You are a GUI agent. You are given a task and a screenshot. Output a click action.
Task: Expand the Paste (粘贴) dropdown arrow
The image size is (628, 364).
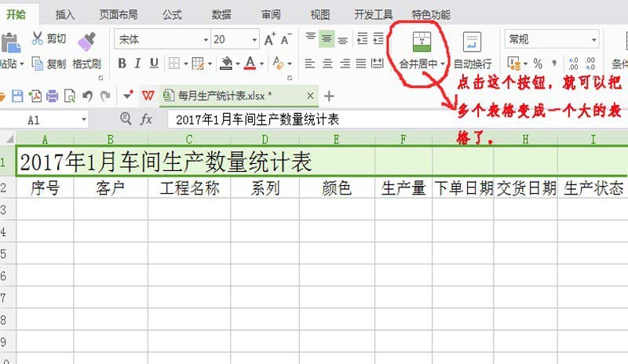22,64
